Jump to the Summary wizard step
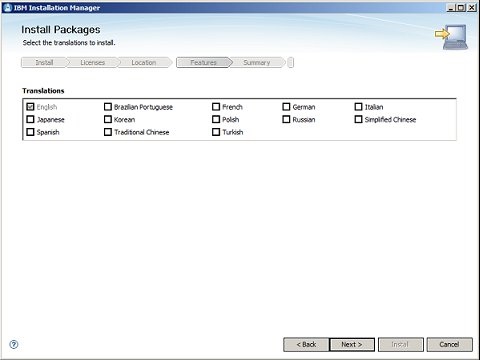The width and height of the screenshot is (480, 360). pyautogui.click(x=257, y=62)
